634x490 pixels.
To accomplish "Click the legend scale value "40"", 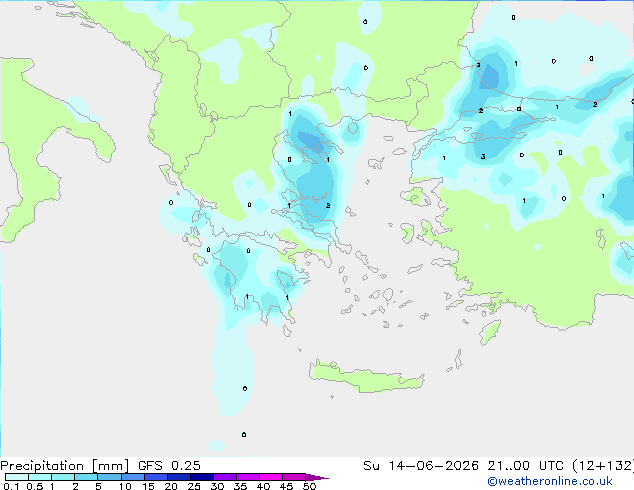I will click(x=263, y=486).
